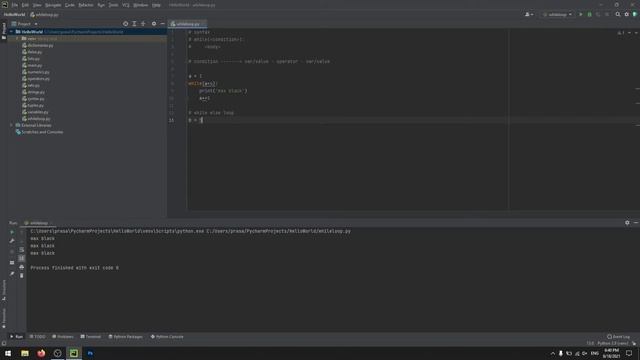Select the whileloop tab in Run panel
The width and height of the screenshot is (640, 360).
[x=38, y=223]
